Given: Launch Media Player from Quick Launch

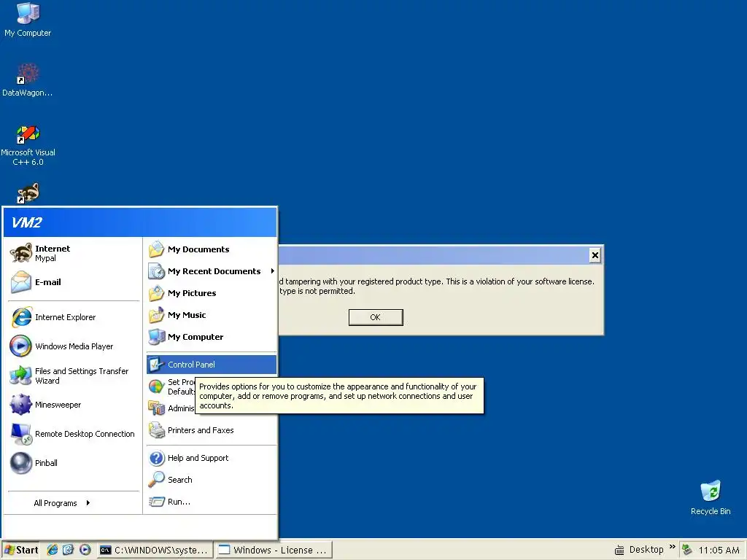Looking at the screenshot, I should click(85, 550).
